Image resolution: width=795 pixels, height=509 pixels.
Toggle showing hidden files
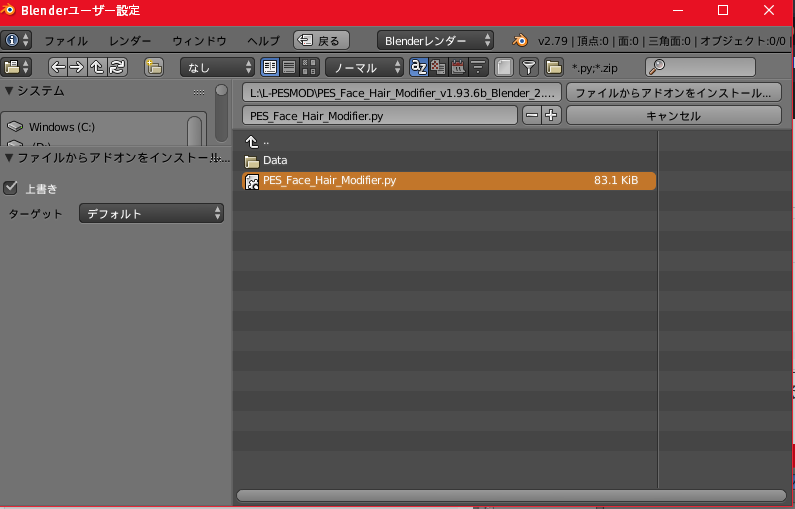coord(503,67)
